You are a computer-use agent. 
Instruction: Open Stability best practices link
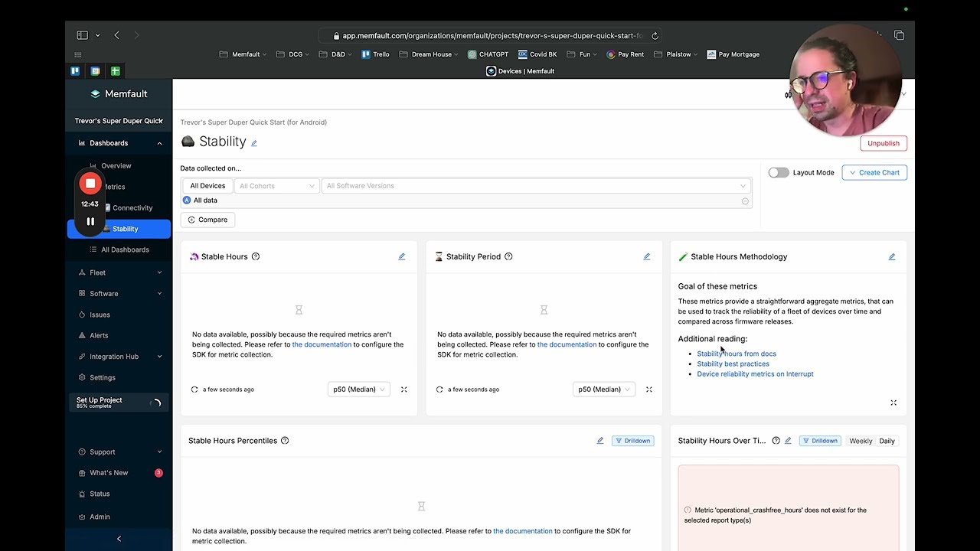pyautogui.click(x=733, y=364)
